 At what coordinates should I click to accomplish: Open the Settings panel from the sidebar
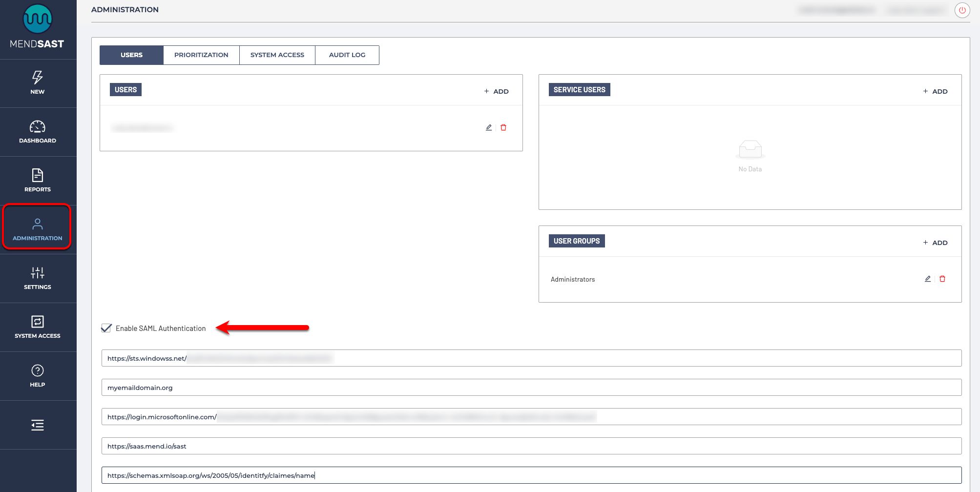[38, 278]
